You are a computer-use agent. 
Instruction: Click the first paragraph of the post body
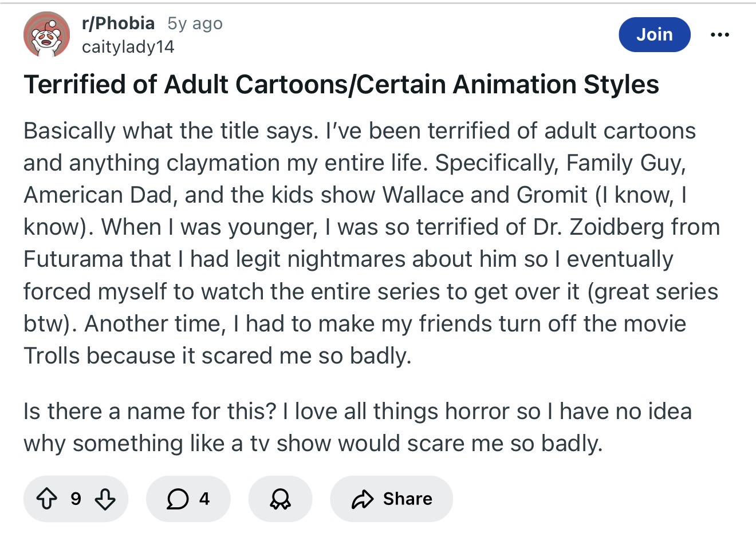367,243
